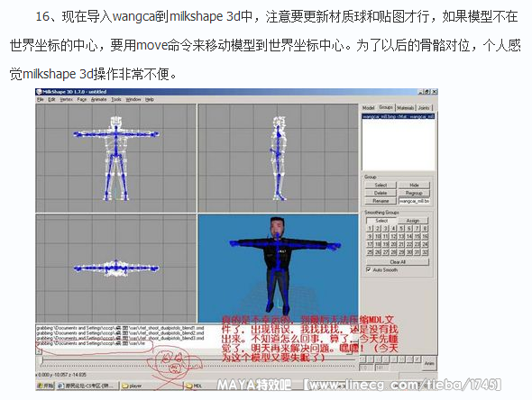Image resolution: width=532 pixels, height=400 pixels.
Task: Click the Hide group button
Action: (x=414, y=185)
